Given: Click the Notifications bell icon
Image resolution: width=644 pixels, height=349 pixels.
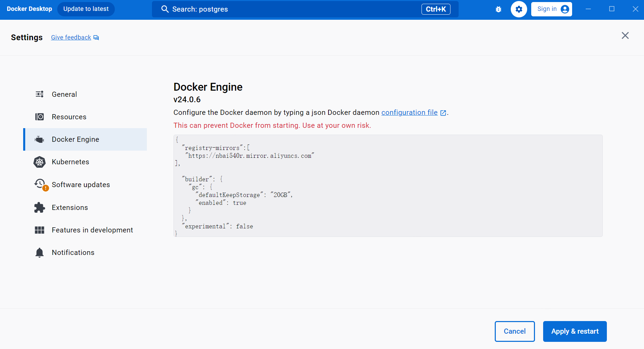Looking at the screenshot, I should click(x=40, y=253).
